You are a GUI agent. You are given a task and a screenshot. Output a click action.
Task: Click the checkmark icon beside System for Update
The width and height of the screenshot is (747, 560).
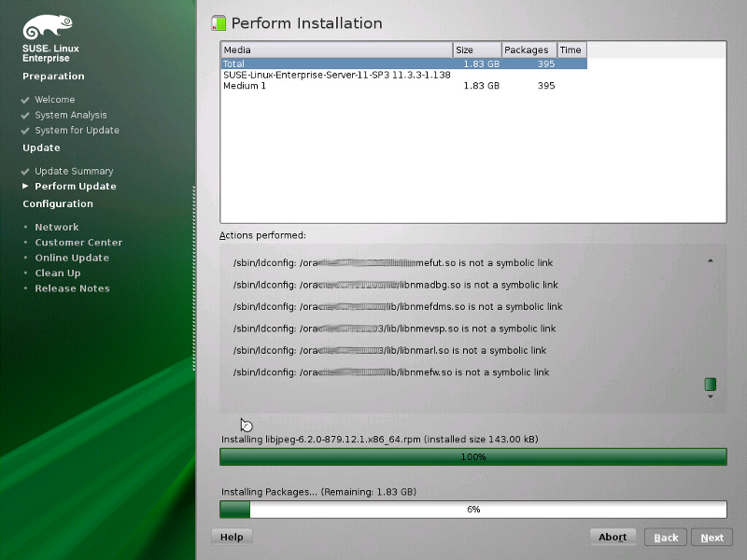(24, 131)
